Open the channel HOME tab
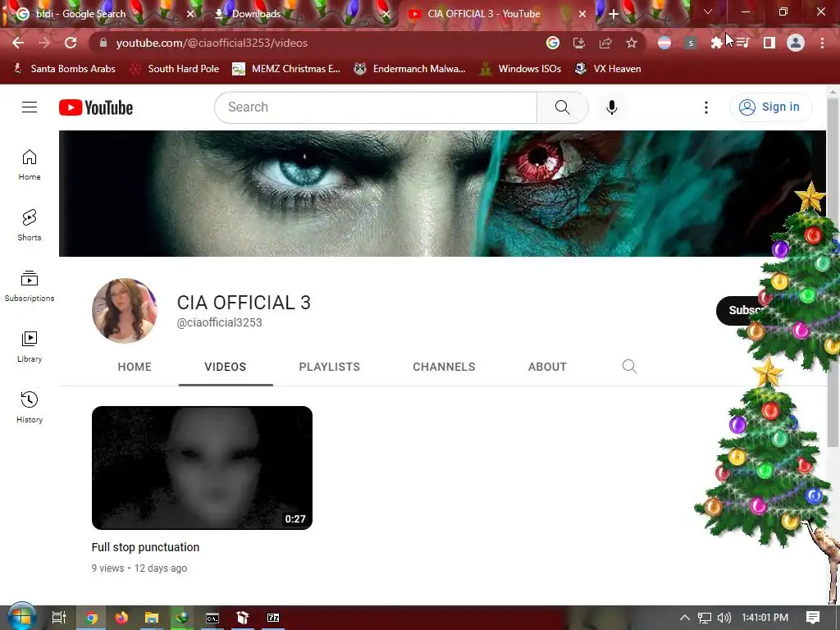Screen dimensions: 840x630 pyautogui.click(x=135, y=367)
